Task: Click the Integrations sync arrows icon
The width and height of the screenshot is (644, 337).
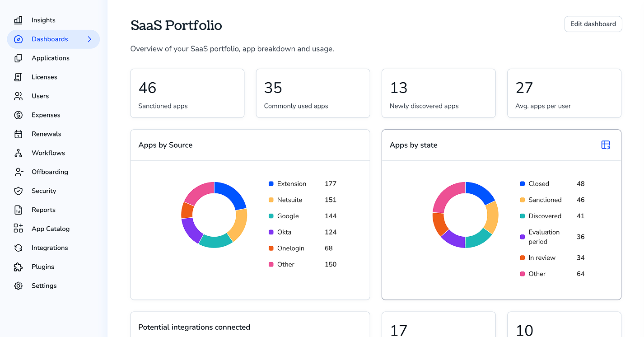Action: pyautogui.click(x=18, y=248)
